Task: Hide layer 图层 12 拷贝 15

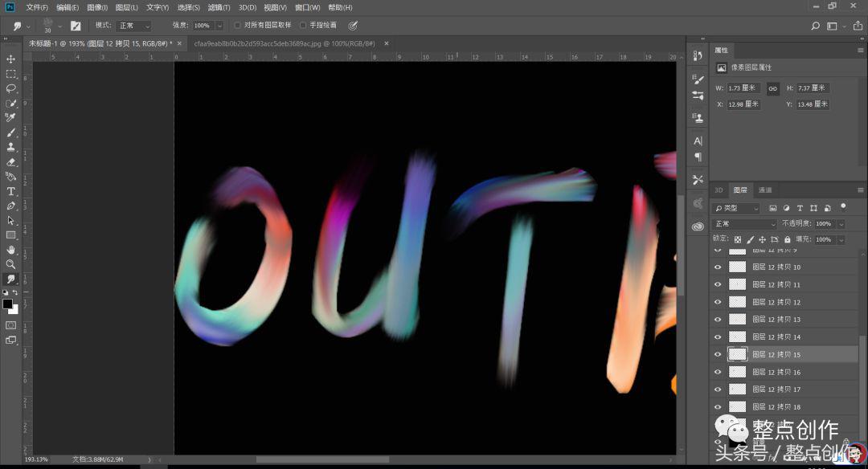Action: click(718, 354)
